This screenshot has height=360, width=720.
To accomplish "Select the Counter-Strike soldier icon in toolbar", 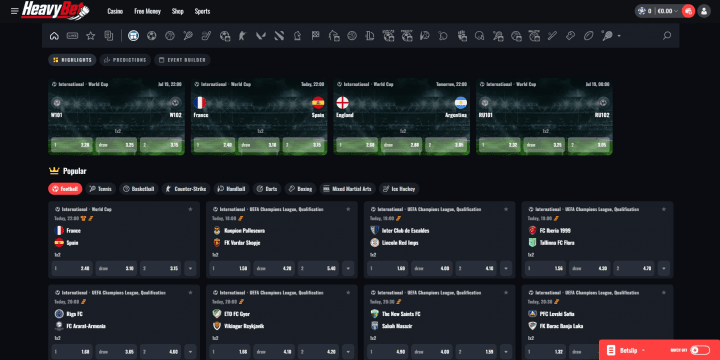I will coord(242,36).
